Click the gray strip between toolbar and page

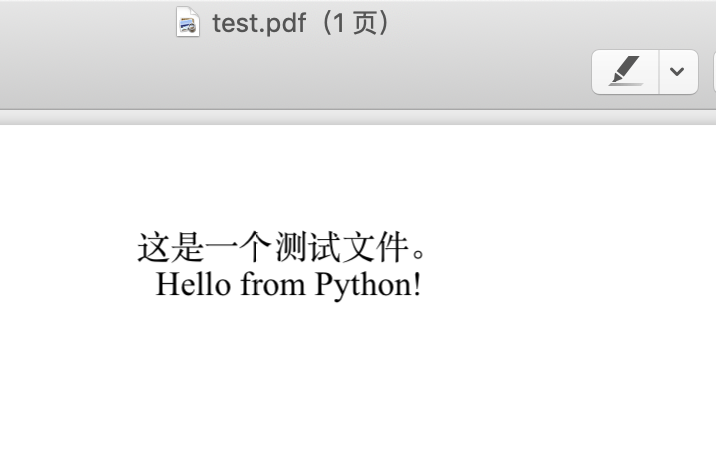[358, 117]
